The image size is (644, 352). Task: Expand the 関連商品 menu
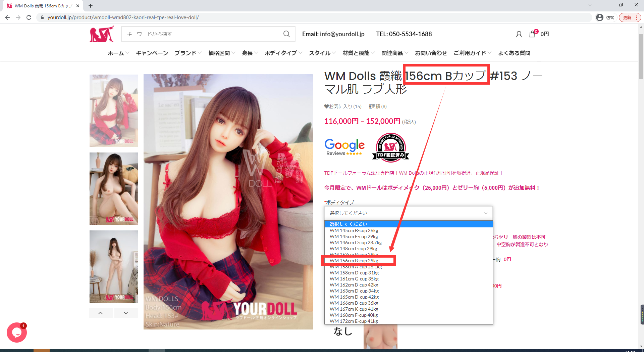click(395, 53)
